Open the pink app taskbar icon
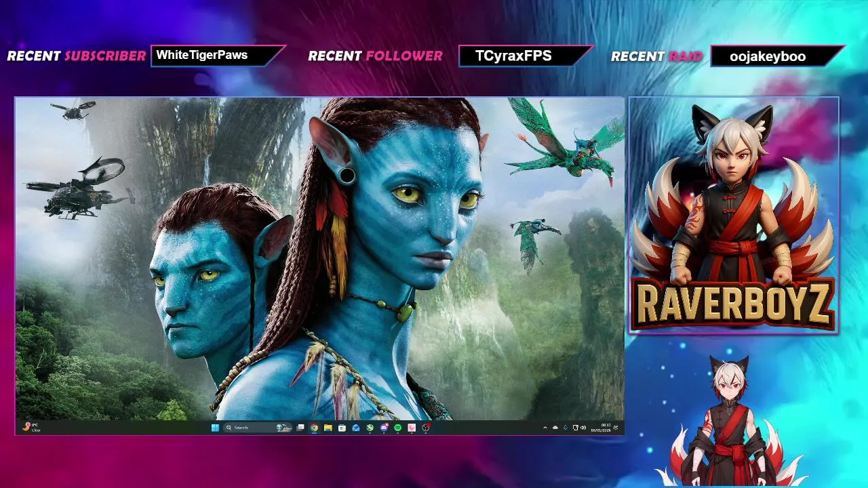This screenshot has height=488, width=868. [412, 428]
